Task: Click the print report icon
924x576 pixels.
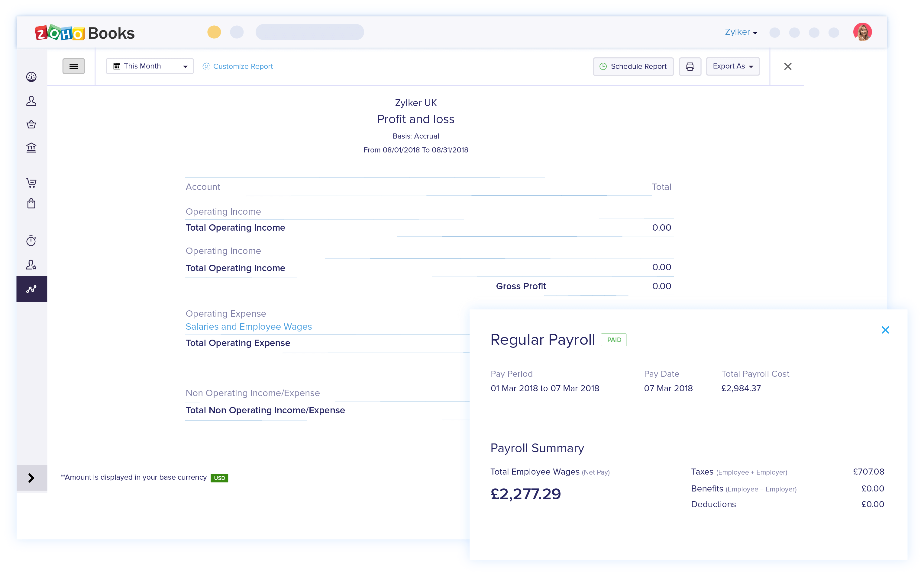Action: pos(690,67)
